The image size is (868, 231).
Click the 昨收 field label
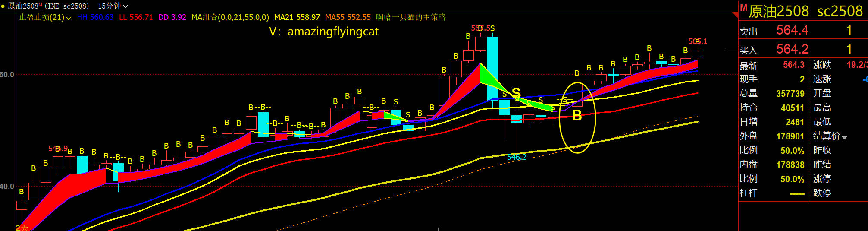click(822, 150)
